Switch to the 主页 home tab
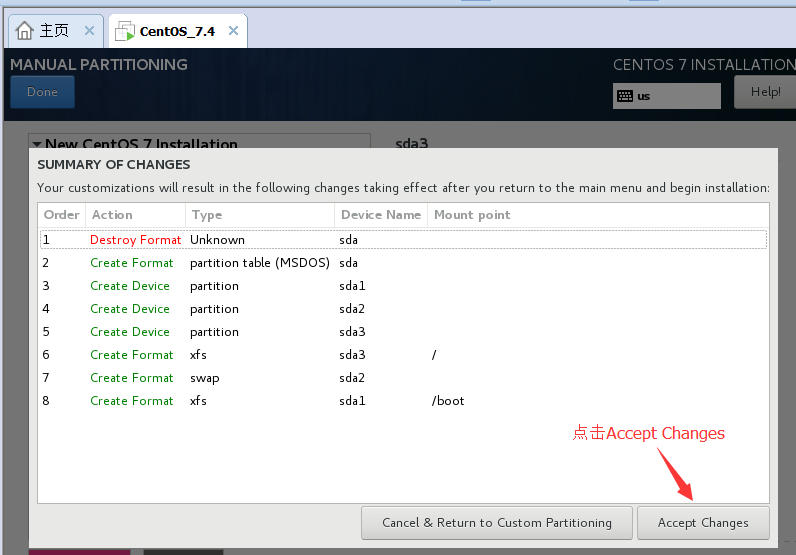The width and height of the screenshot is (796, 555). click(x=54, y=31)
